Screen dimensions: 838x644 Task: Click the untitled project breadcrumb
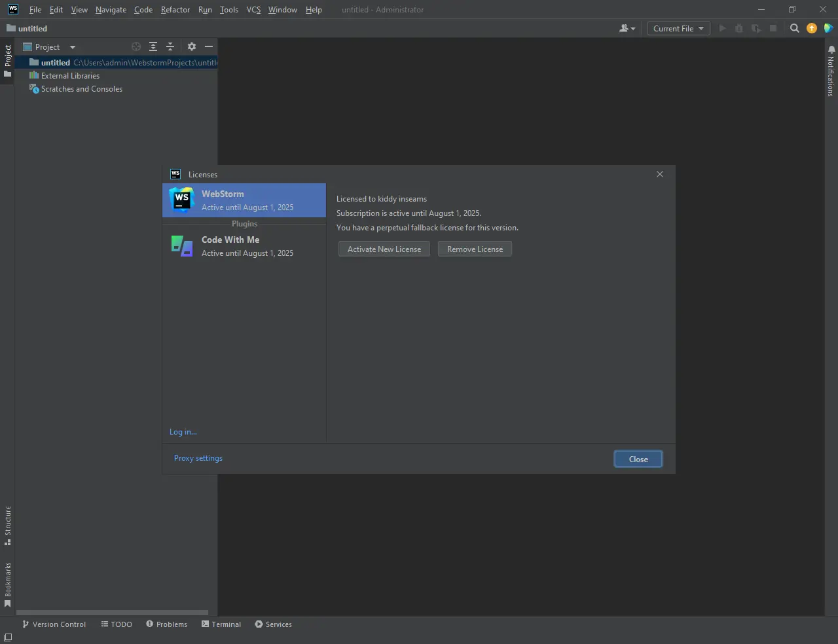[27, 28]
